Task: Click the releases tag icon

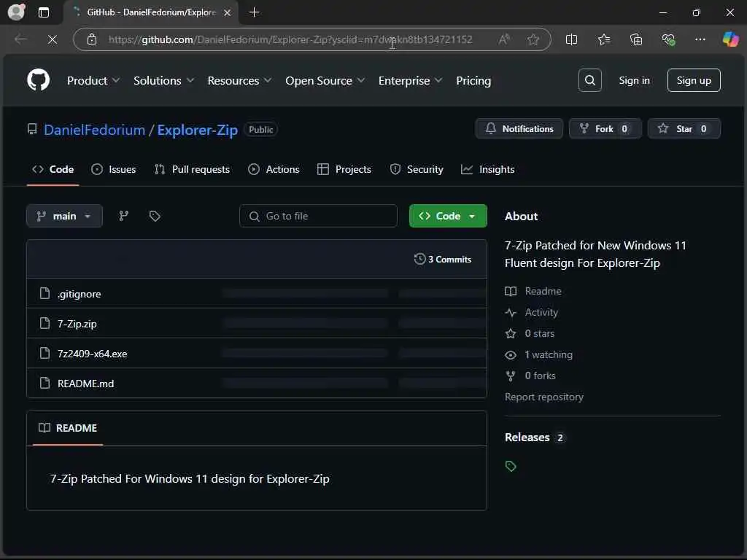Action: [x=511, y=466]
